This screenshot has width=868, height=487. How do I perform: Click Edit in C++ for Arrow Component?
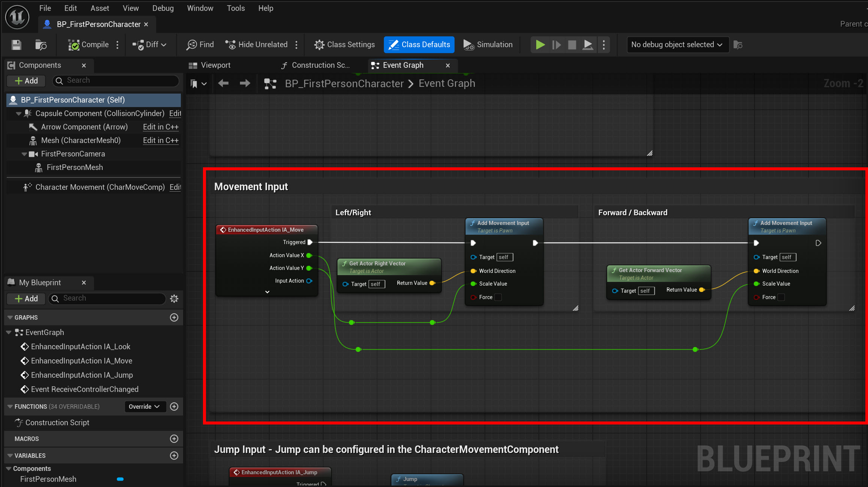pyautogui.click(x=161, y=127)
